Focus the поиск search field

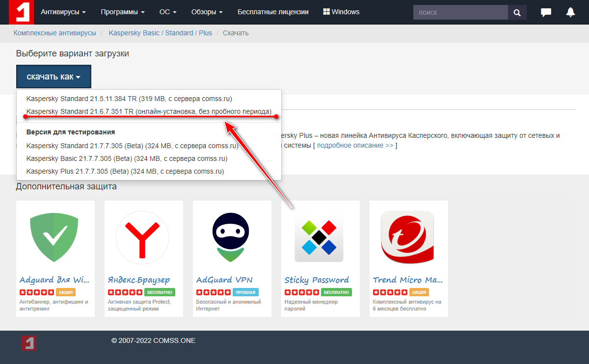pos(460,12)
